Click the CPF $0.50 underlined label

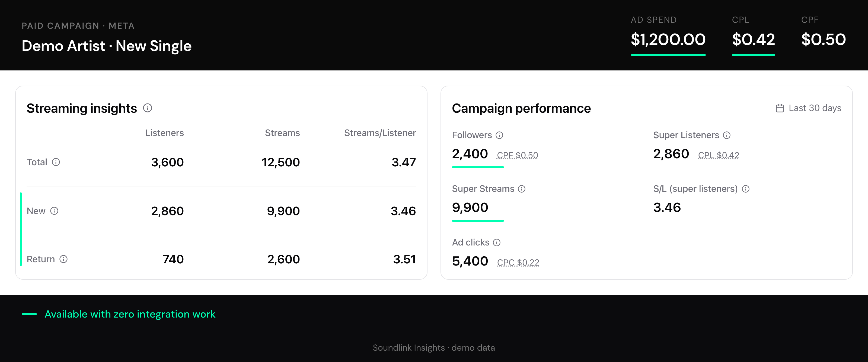click(x=517, y=155)
